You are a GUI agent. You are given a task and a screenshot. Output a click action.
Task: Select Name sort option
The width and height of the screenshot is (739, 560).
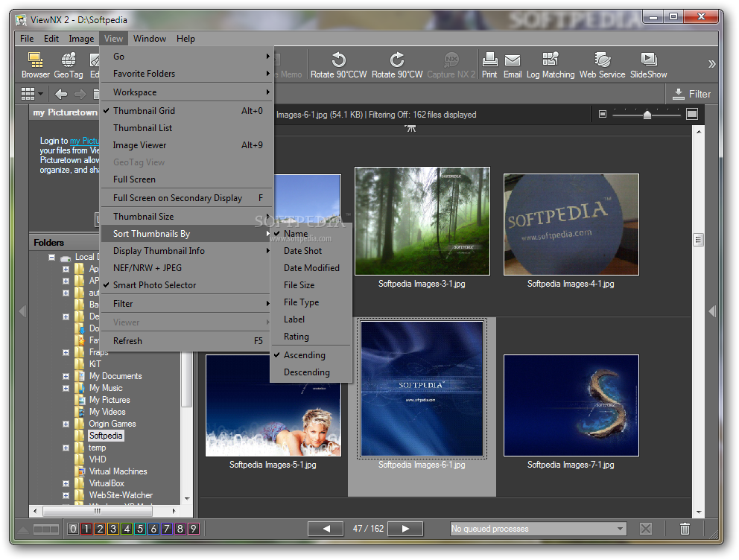pyautogui.click(x=311, y=234)
